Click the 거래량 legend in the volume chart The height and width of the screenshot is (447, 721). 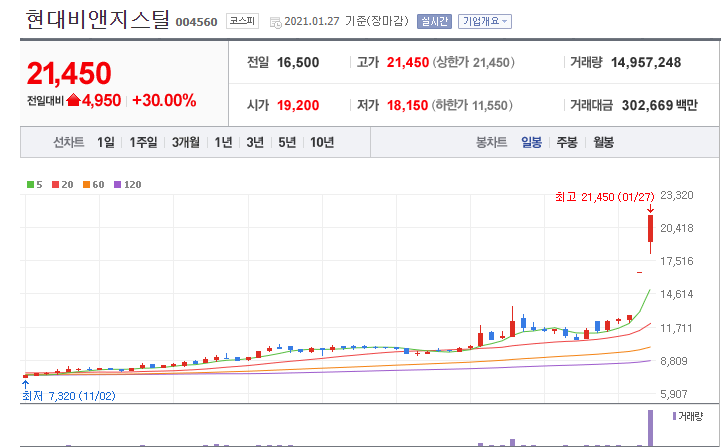coord(688,416)
